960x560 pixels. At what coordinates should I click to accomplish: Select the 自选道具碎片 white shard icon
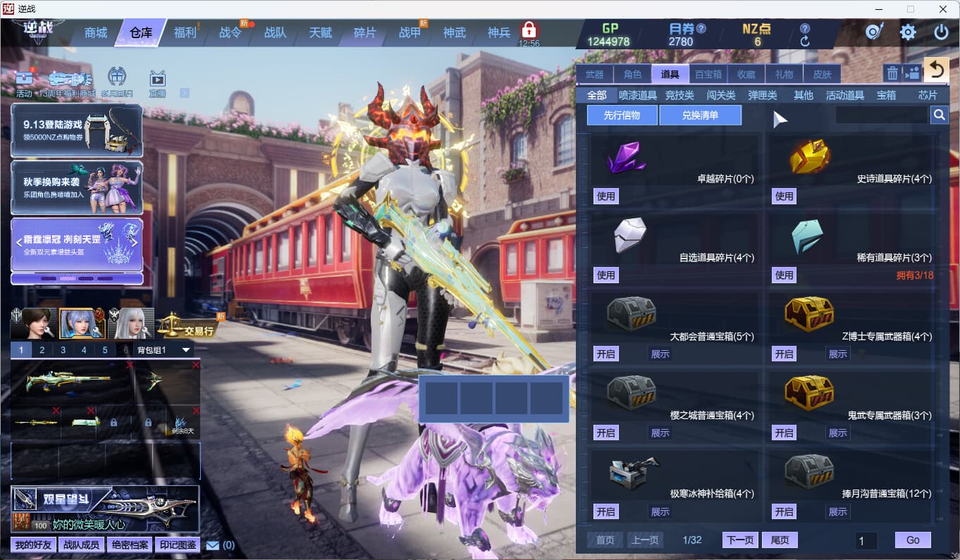click(629, 235)
